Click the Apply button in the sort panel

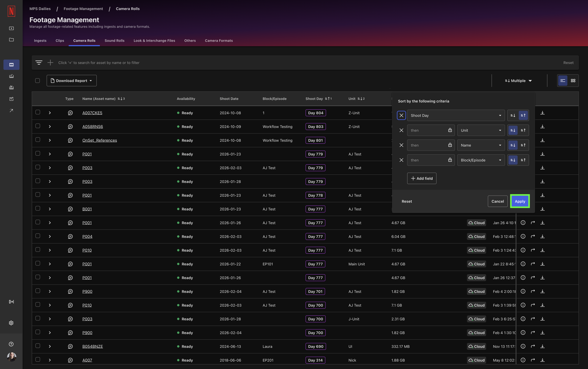click(x=520, y=201)
